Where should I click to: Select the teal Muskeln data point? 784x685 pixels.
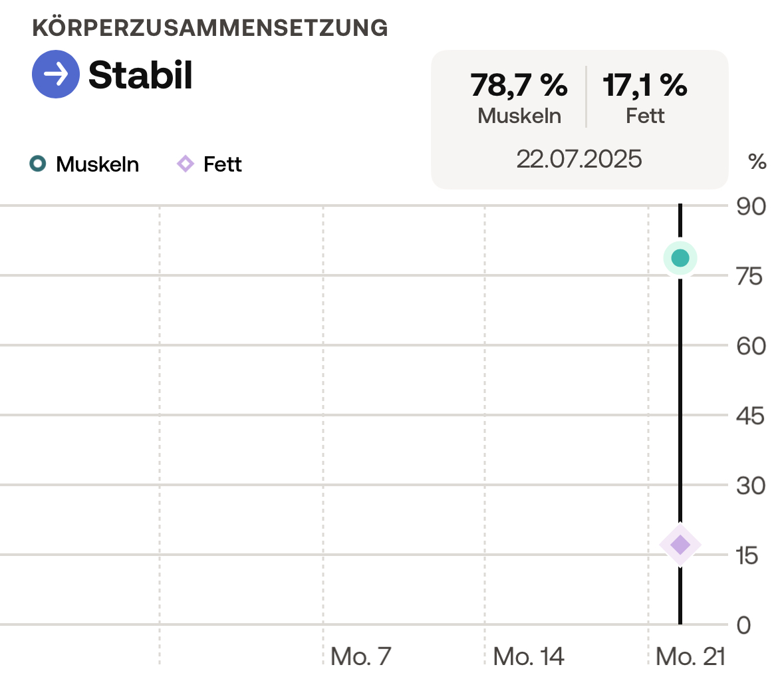(680, 258)
